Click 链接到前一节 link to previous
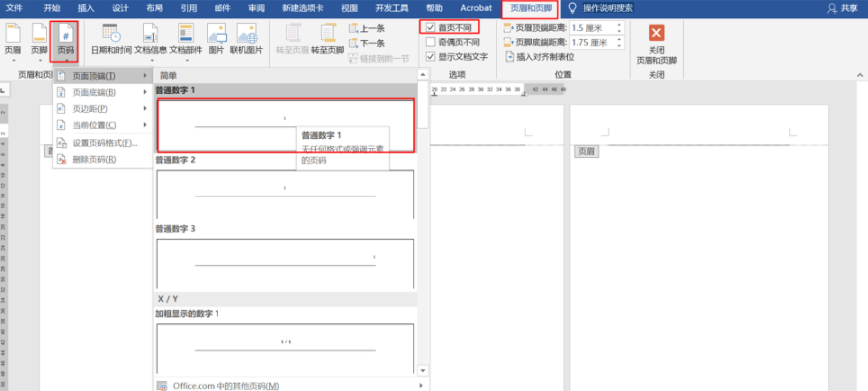Viewport: 868px width, 391px height. 379,58
